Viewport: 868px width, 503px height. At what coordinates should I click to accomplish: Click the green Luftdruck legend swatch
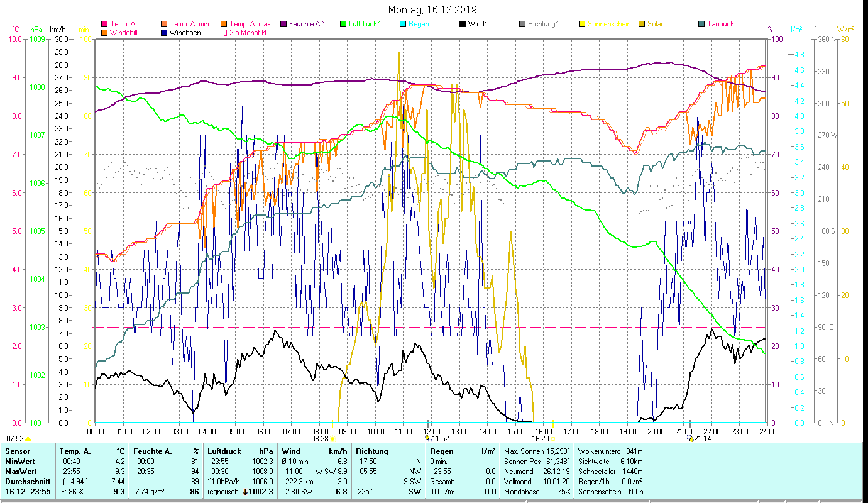tap(343, 24)
